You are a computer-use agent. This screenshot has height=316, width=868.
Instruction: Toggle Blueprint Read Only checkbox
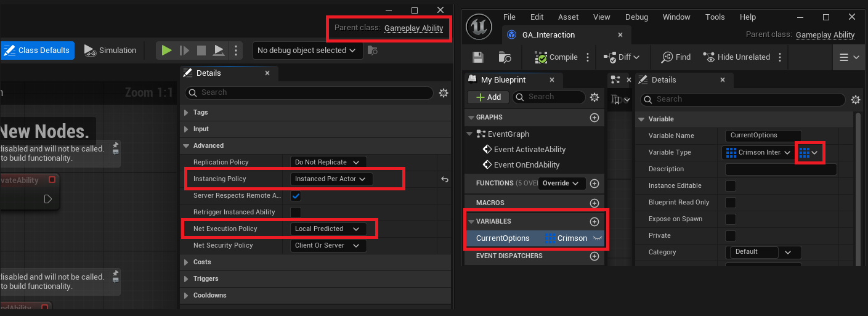(x=730, y=202)
